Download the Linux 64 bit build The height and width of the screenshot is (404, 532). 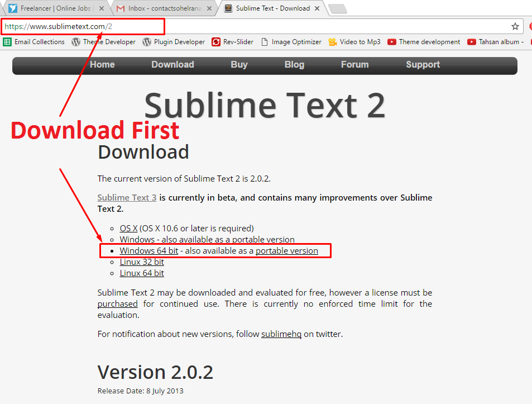142,273
